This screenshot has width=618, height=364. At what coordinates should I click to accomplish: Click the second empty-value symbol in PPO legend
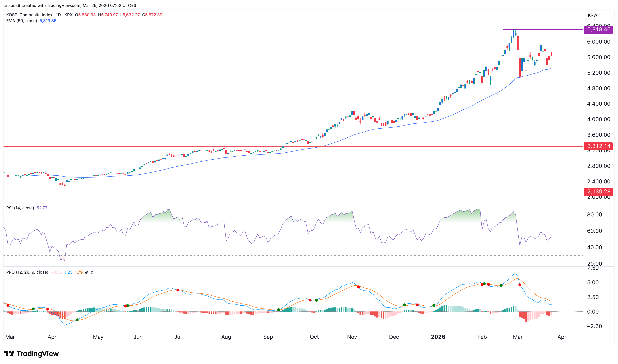pyautogui.click(x=92, y=272)
